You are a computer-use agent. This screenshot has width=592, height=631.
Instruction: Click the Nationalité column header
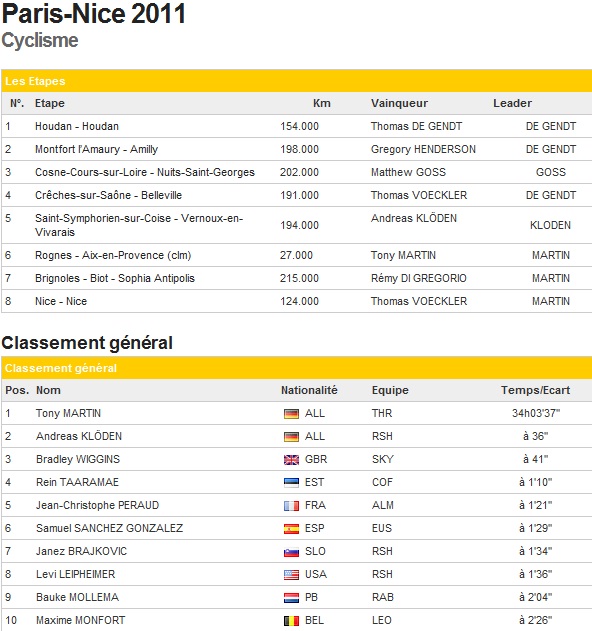click(309, 390)
